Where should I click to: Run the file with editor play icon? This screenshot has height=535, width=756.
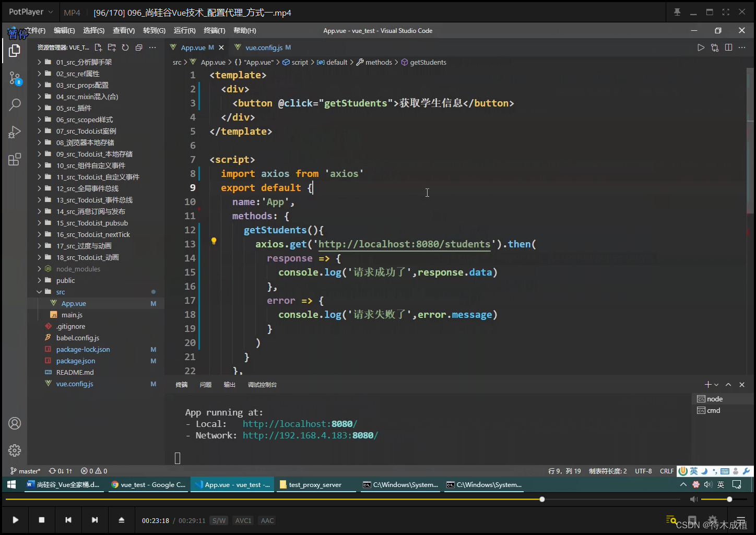(x=701, y=47)
